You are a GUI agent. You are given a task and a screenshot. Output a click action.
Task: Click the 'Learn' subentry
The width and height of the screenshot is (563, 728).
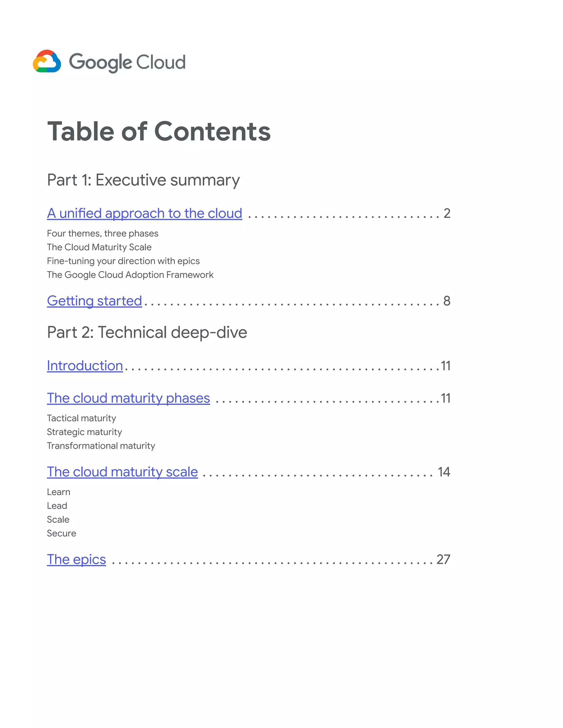pyautogui.click(x=58, y=492)
